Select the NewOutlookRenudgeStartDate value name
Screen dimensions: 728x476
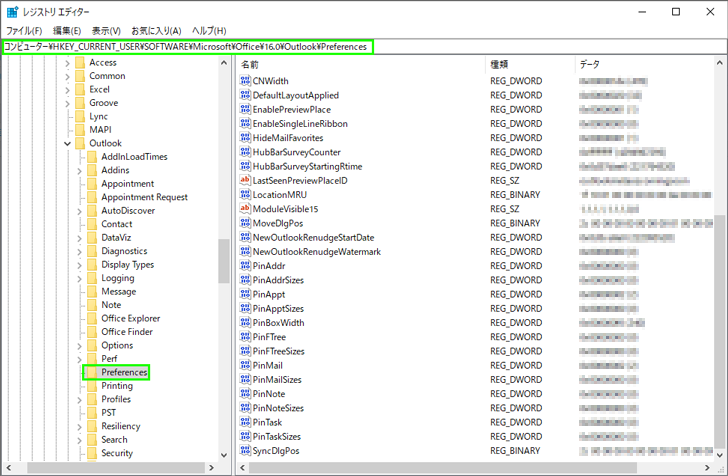click(313, 237)
